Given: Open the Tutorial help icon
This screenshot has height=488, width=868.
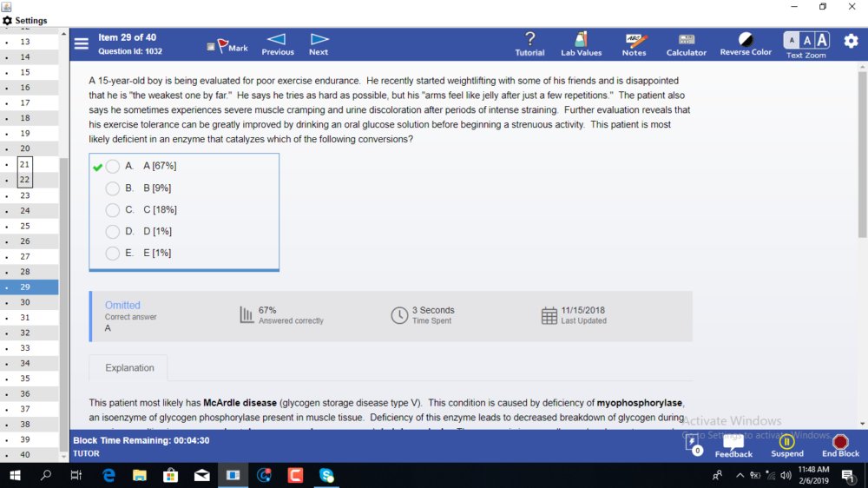Looking at the screenshot, I should coord(529,44).
